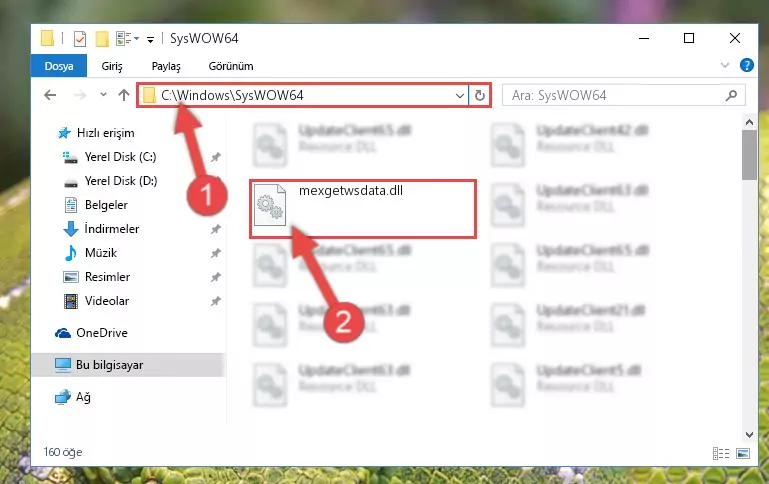Click the pin icon beside Müzik

(215, 253)
